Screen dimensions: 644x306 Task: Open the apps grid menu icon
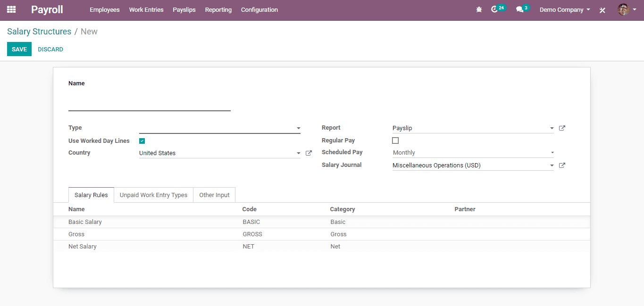pyautogui.click(x=11, y=9)
